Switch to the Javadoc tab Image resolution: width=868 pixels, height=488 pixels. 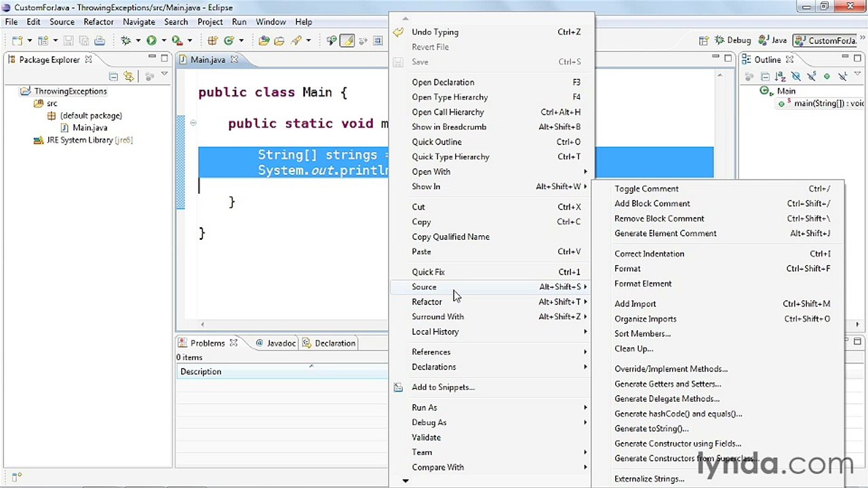pyautogui.click(x=275, y=343)
